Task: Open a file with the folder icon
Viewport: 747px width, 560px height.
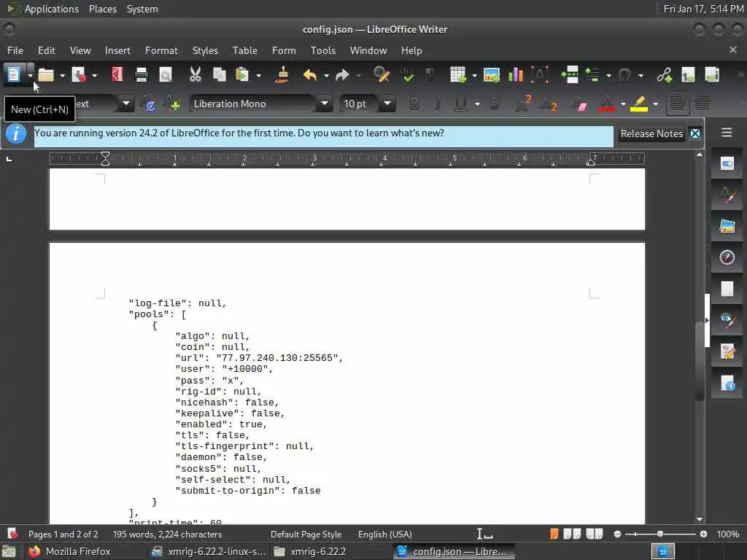Action: pyautogui.click(x=46, y=75)
